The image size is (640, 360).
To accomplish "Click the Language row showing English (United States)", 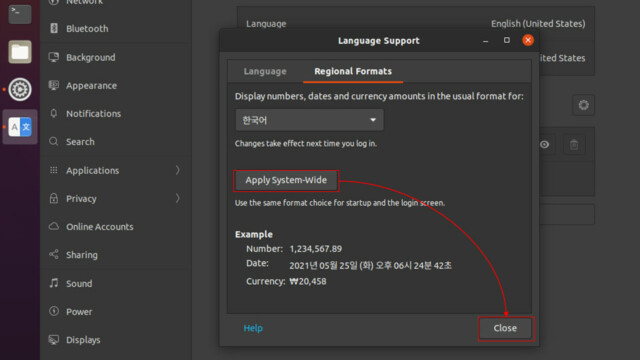I will point(416,23).
